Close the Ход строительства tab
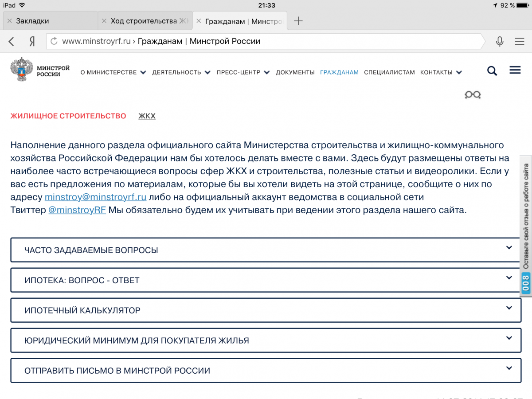Viewport: 532px width, 399px height. pos(104,21)
